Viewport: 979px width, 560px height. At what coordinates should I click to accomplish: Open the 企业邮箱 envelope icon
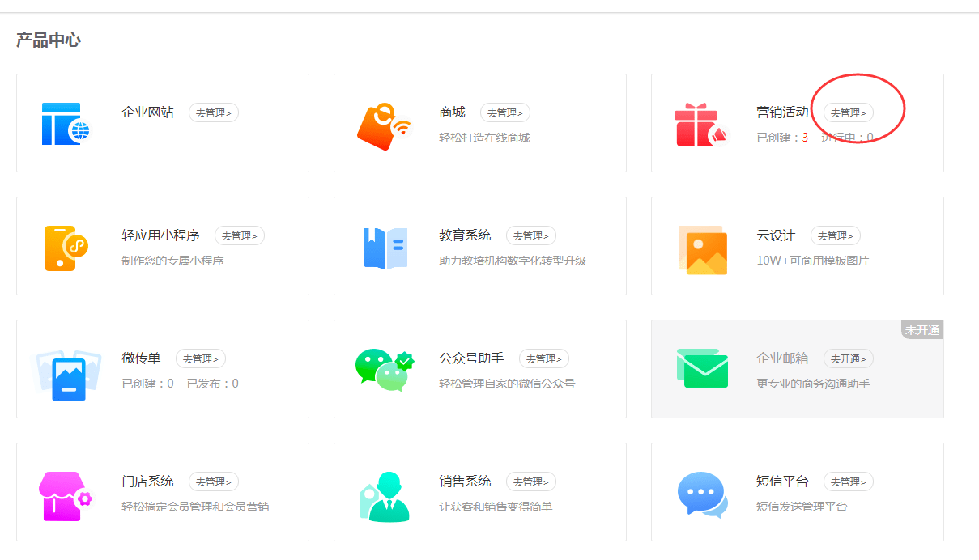(701, 368)
